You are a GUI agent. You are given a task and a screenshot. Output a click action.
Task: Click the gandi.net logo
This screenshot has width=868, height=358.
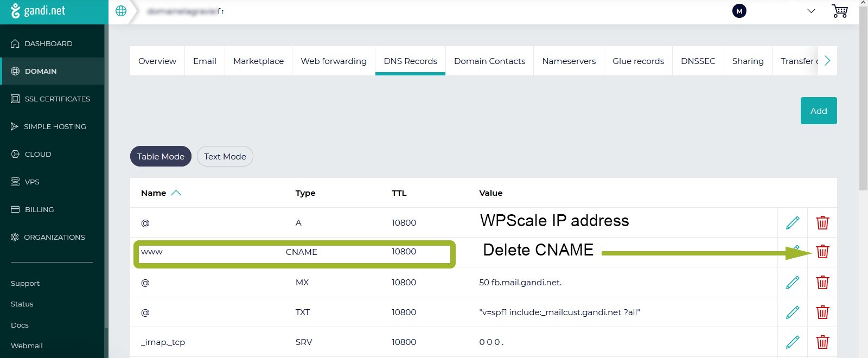tap(38, 11)
